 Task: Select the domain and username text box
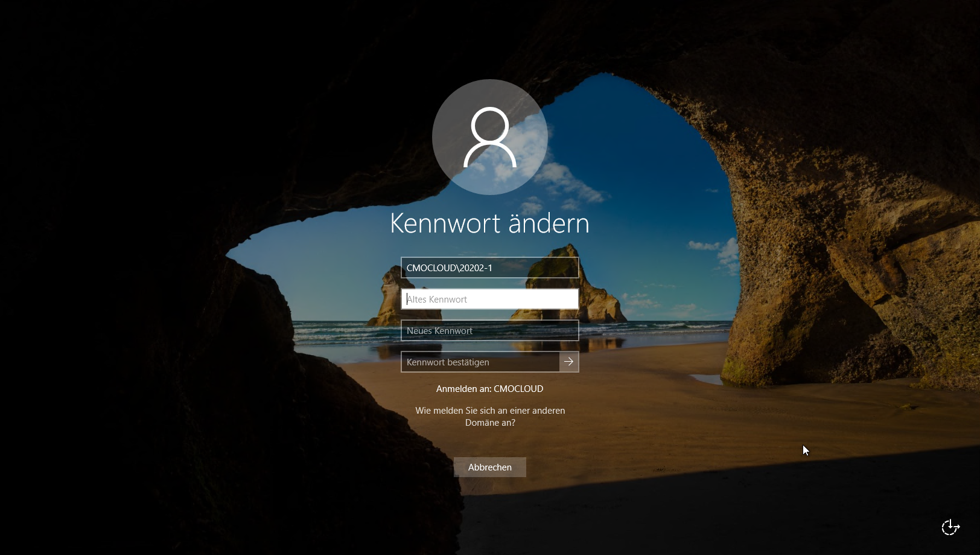coord(489,268)
